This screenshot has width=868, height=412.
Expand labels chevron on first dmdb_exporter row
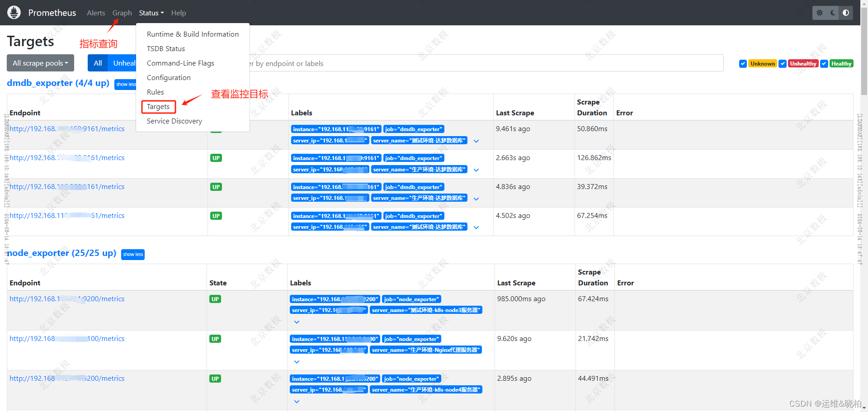click(476, 141)
